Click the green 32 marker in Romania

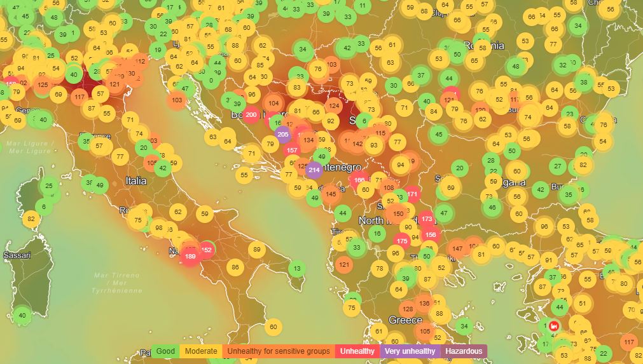(x=563, y=65)
